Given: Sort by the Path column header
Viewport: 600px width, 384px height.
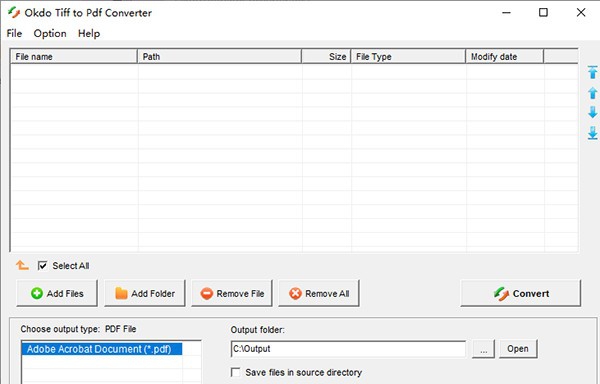Looking at the screenshot, I should tap(219, 57).
